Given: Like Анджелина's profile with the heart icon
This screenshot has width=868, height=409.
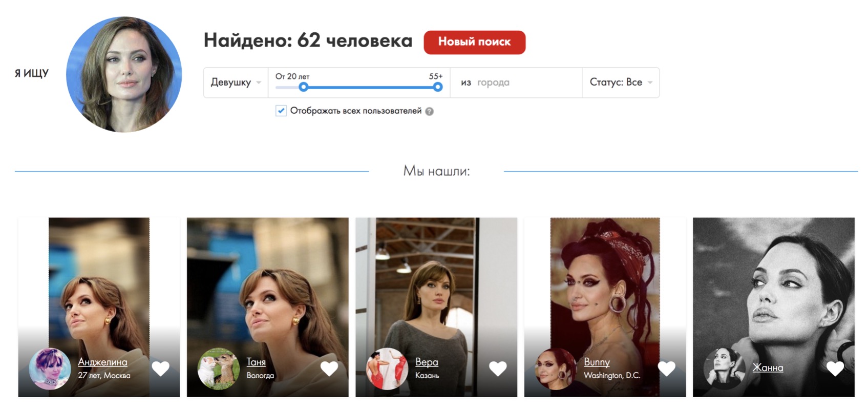Looking at the screenshot, I should pyautogui.click(x=160, y=369).
